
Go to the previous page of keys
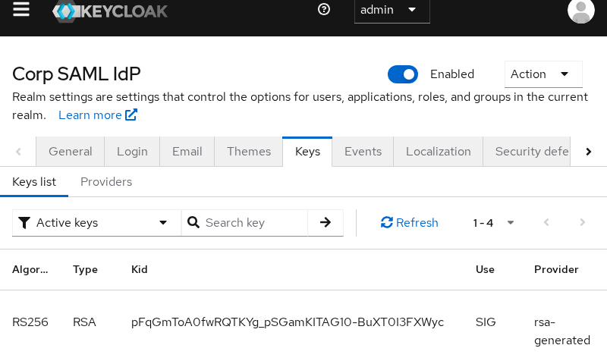pos(546,222)
